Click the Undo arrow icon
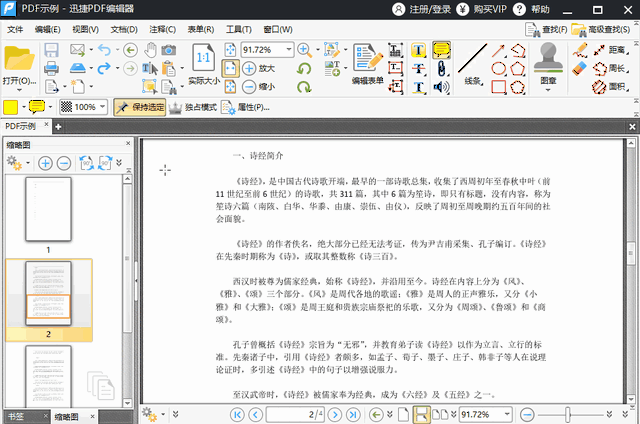This screenshot has height=424, width=640. pyautogui.click(x=104, y=50)
